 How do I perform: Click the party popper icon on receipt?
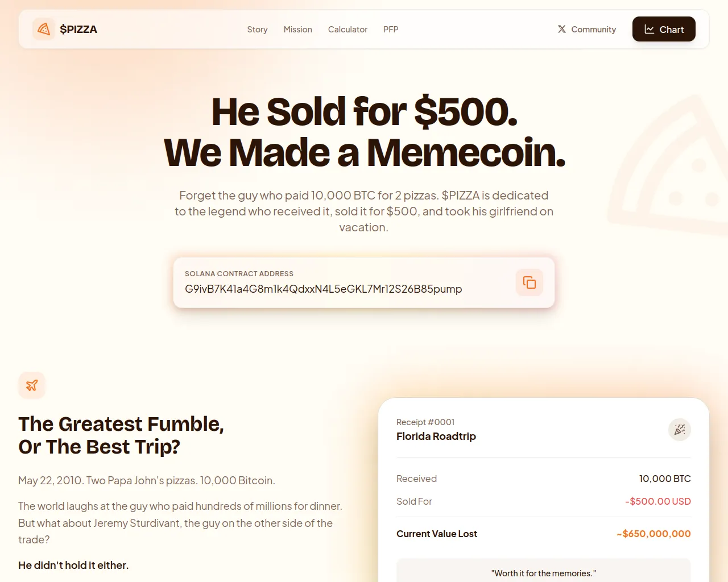(x=679, y=430)
